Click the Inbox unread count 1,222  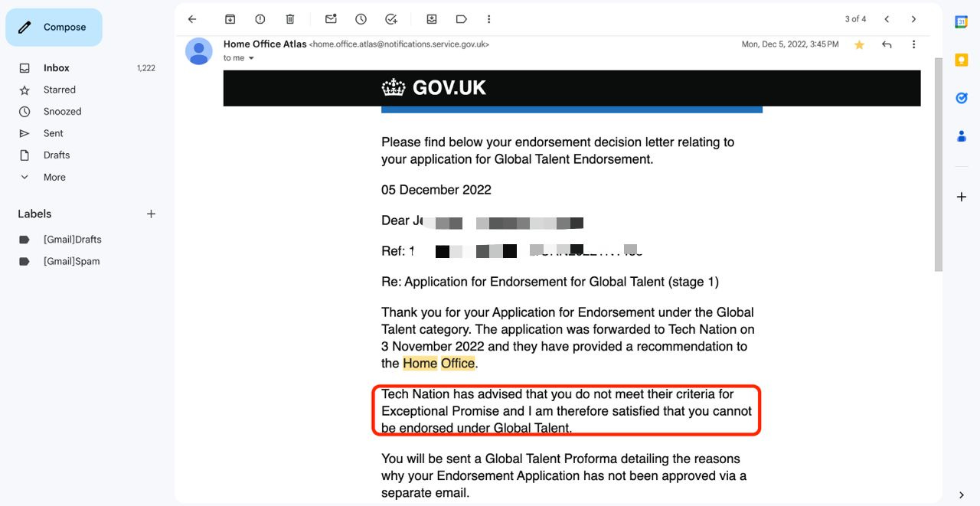pos(146,68)
